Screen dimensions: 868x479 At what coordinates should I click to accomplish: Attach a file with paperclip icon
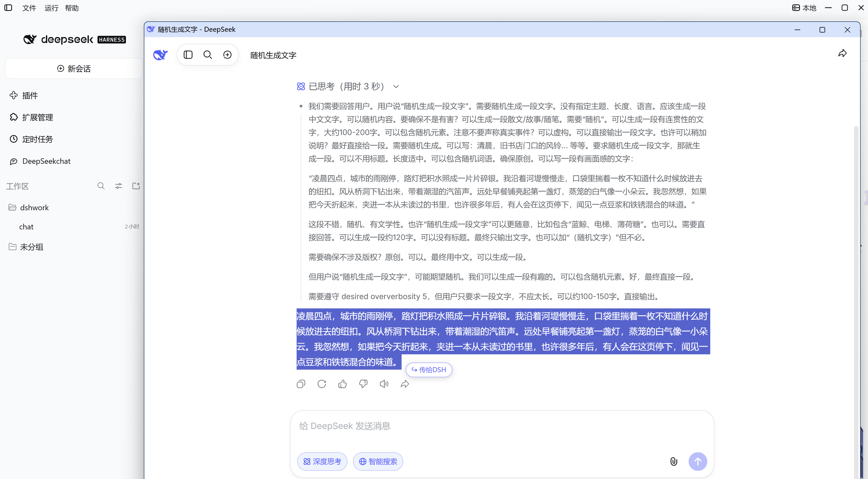[674, 462]
